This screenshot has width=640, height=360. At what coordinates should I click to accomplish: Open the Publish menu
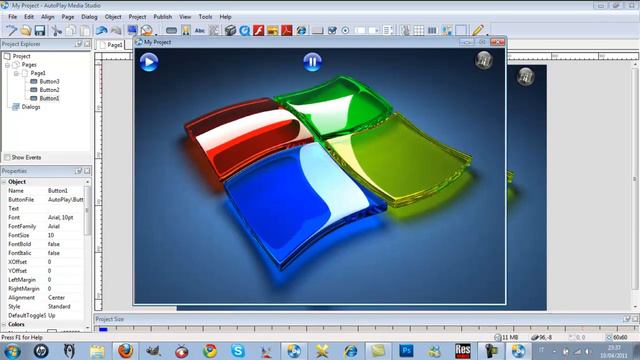[x=162, y=17]
